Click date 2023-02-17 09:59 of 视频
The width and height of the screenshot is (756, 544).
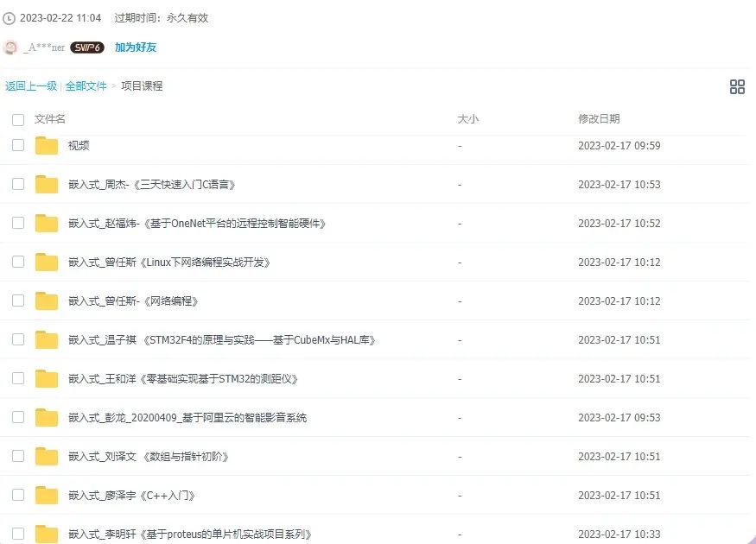pyautogui.click(x=619, y=146)
